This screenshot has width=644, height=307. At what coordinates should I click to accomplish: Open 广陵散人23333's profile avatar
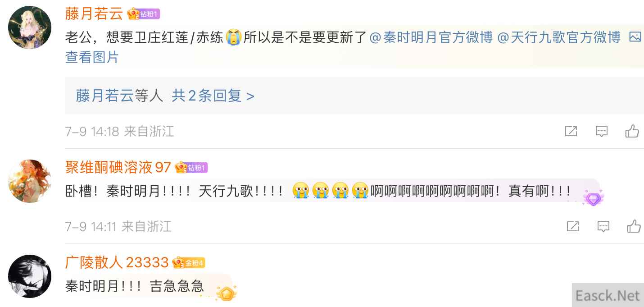pos(30,276)
